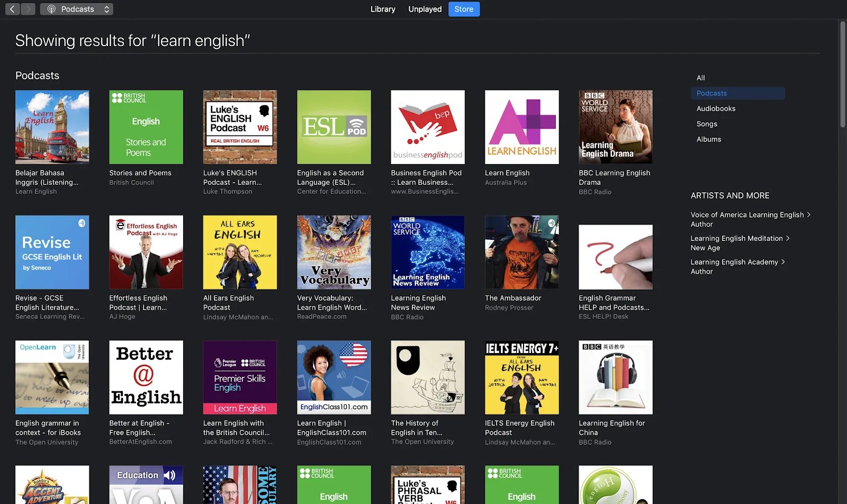Viewport: 847px width, 504px height.
Task: Click the Stories and Poems title link
Action: point(140,173)
